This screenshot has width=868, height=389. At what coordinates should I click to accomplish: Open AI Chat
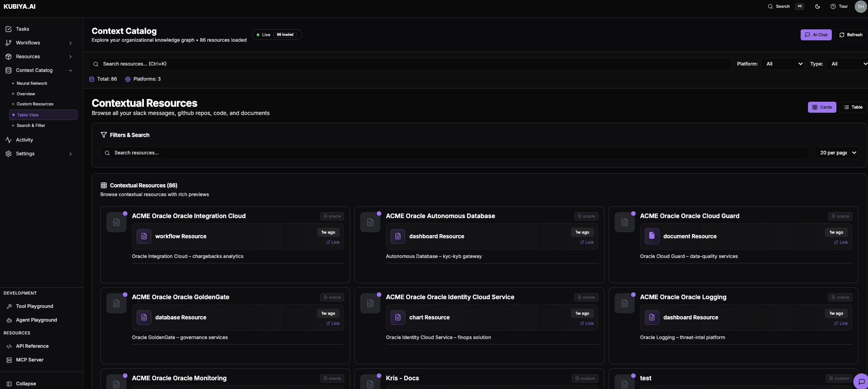click(x=816, y=35)
